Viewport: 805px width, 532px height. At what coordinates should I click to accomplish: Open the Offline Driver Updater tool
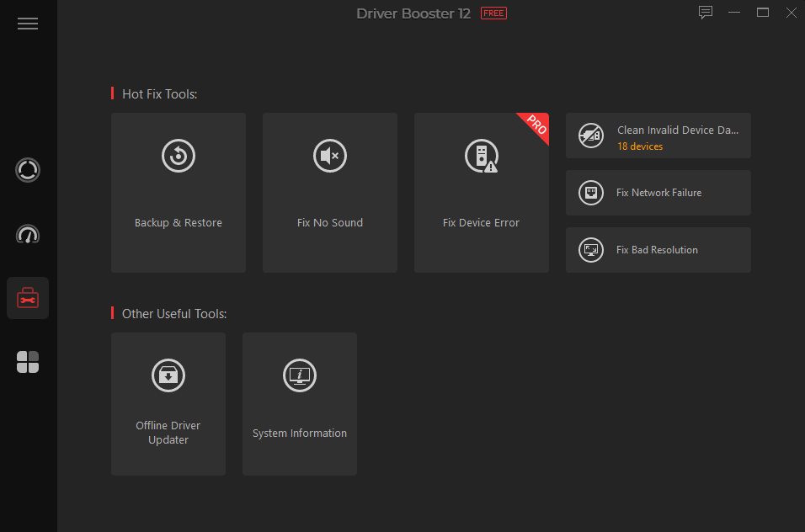point(168,404)
